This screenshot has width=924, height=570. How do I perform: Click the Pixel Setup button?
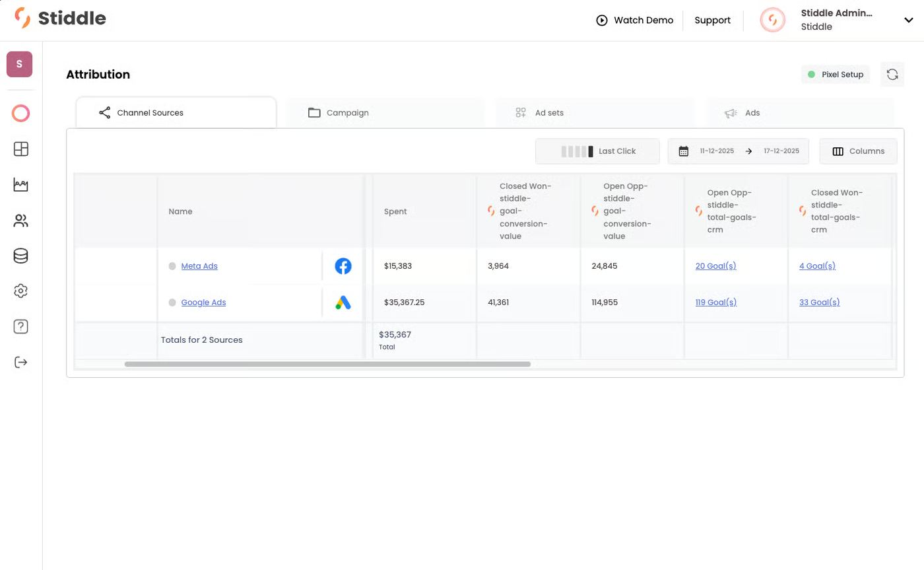click(x=836, y=75)
